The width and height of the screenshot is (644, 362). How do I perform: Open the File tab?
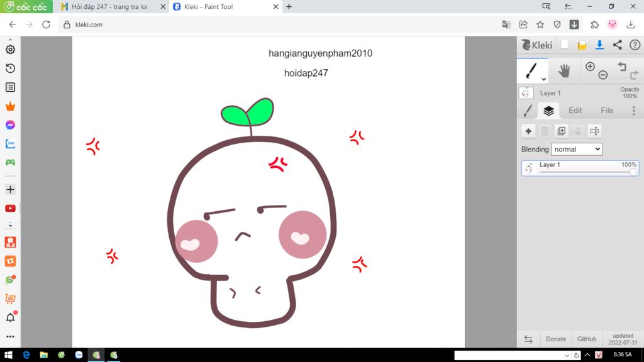(x=607, y=111)
